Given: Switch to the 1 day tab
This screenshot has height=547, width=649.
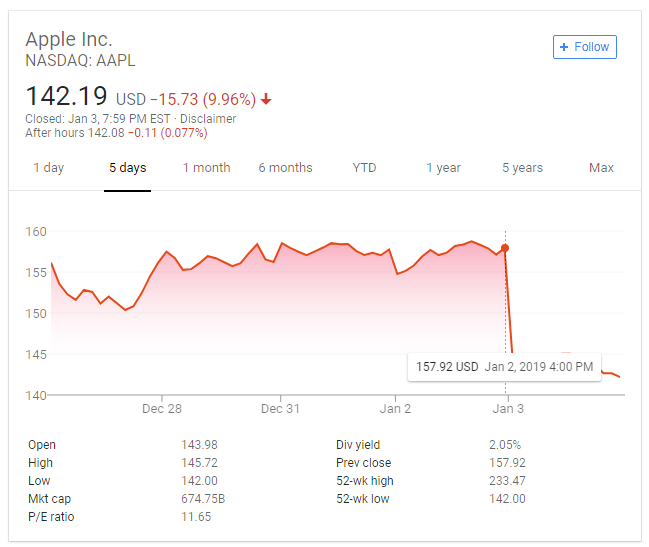Looking at the screenshot, I should coord(49,168).
